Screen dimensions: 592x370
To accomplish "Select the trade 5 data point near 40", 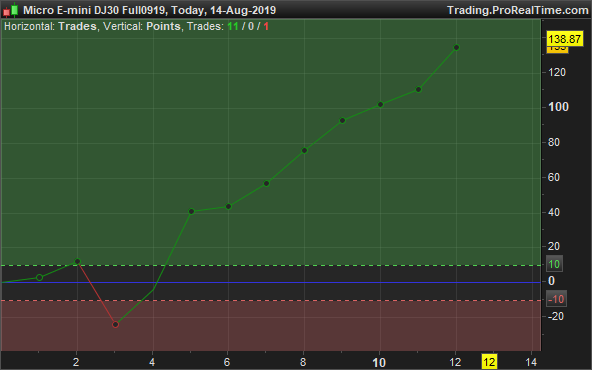I will 191,211.
